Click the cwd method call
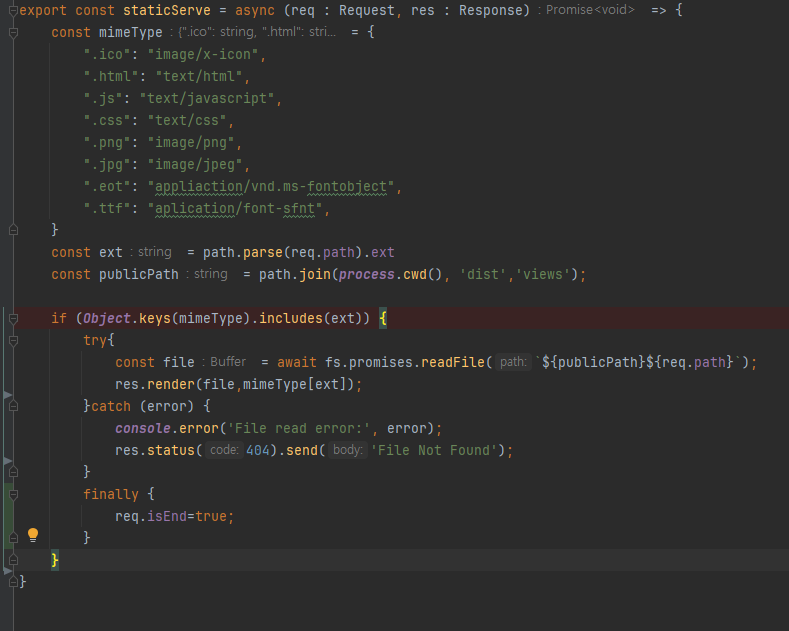789x631 pixels. point(415,275)
